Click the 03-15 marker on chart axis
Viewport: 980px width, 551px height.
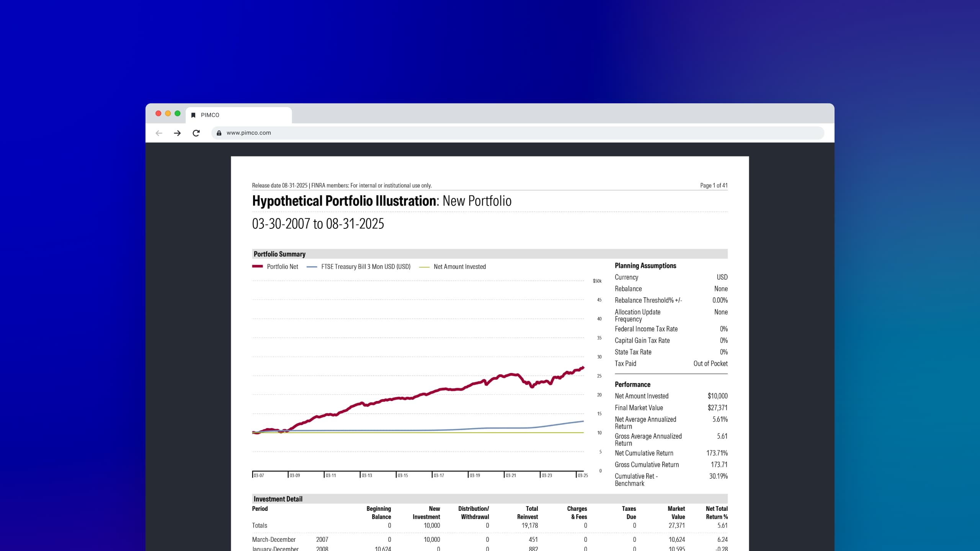pos(403,476)
